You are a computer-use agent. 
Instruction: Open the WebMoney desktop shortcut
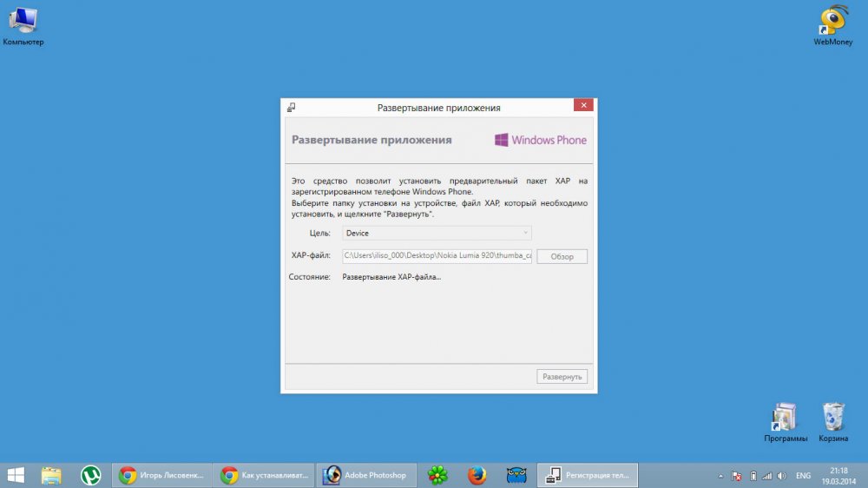tap(832, 25)
